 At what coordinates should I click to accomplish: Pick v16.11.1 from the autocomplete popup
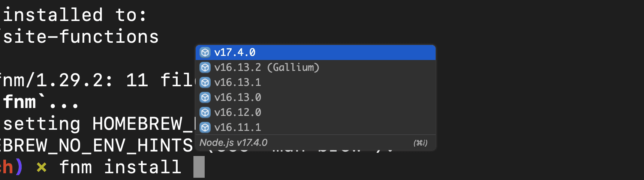coord(316,127)
